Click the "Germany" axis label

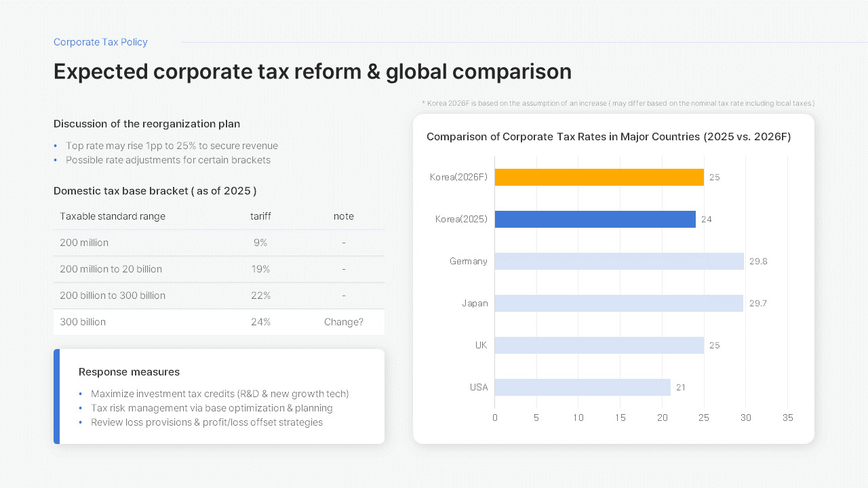pos(469,261)
